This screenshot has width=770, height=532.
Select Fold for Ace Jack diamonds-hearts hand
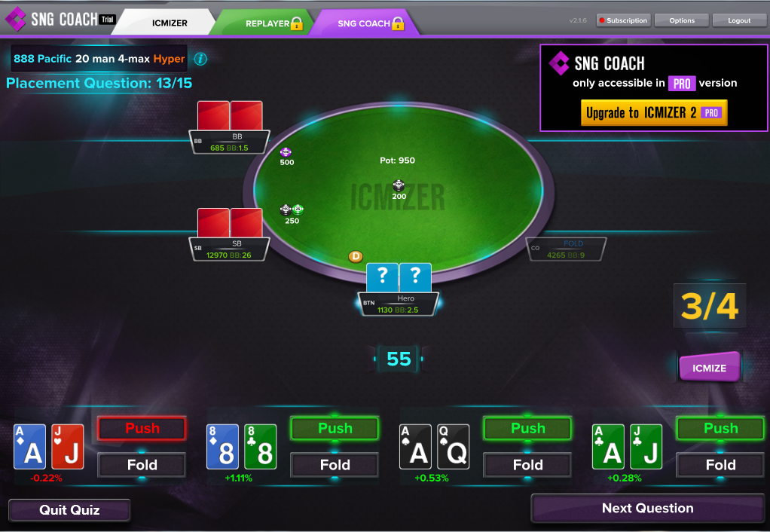tap(142, 465)
